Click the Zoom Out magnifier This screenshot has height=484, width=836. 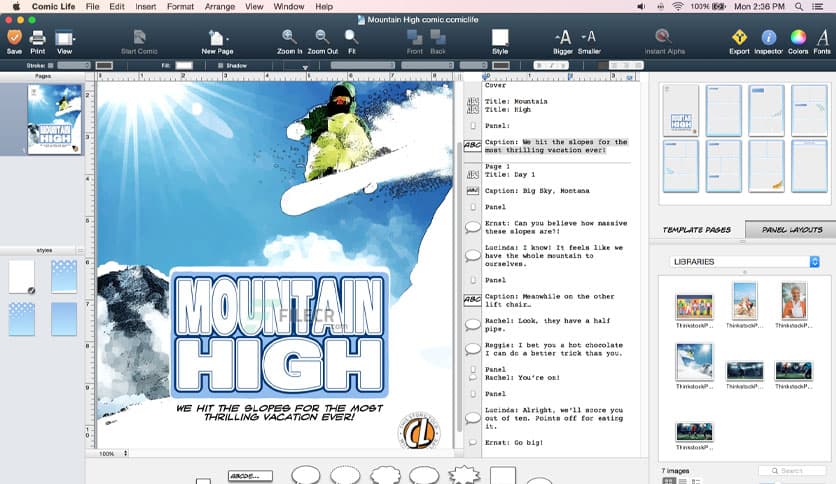click(x=322, y=38)
